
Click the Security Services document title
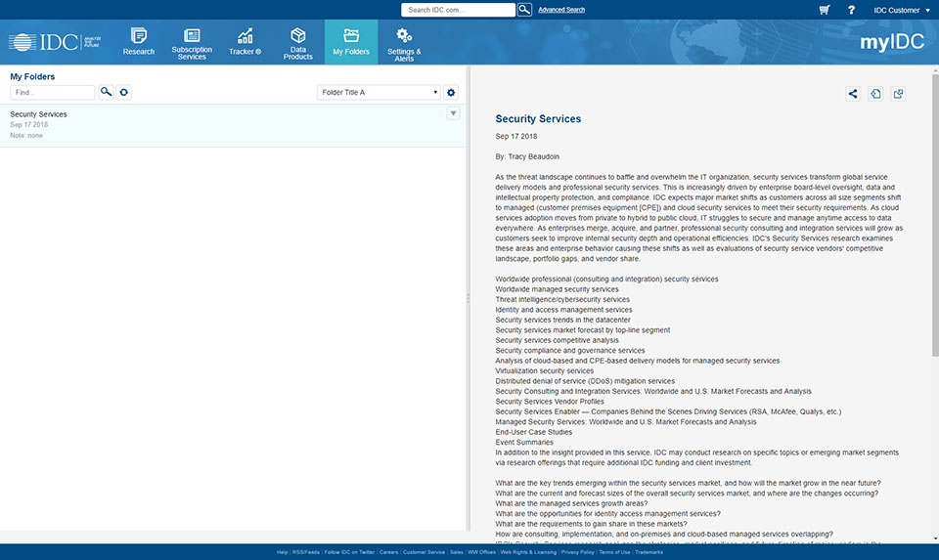pyautogui.click(x=538, y=118)
